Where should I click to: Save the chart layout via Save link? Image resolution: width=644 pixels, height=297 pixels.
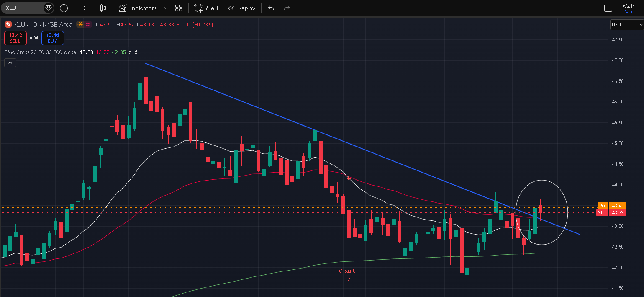(629, 12)
